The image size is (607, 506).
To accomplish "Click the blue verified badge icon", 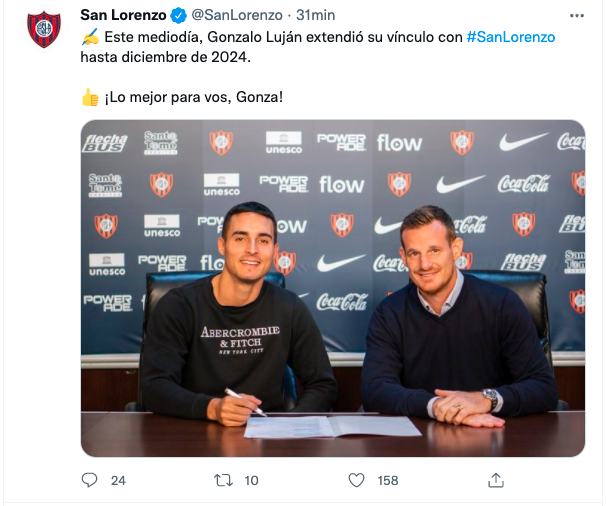I will (178, 15).
